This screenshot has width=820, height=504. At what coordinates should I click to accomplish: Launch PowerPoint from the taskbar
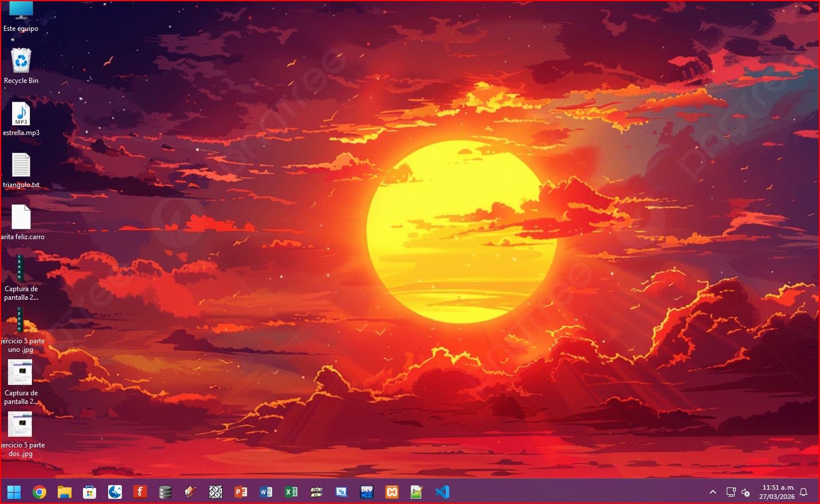tap(241, 492)
